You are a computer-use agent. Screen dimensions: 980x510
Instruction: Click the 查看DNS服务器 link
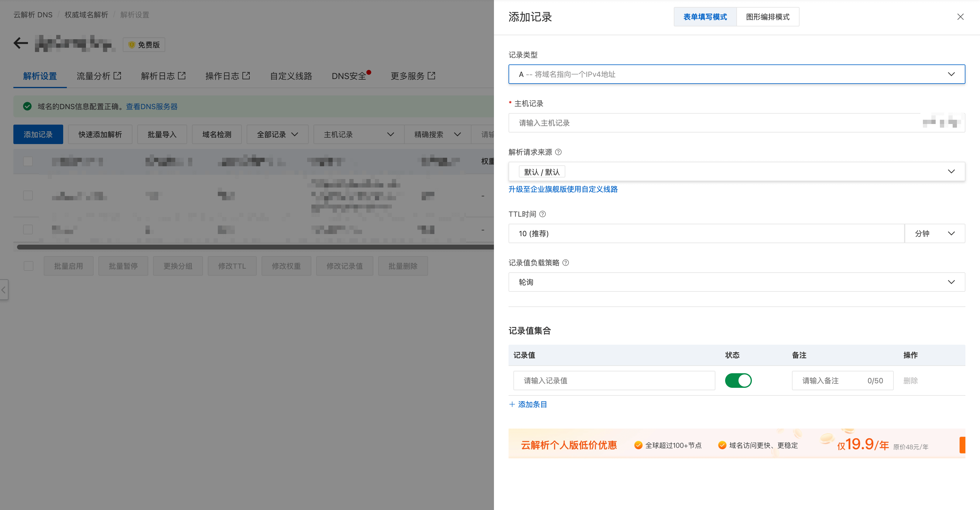[152, 107]
